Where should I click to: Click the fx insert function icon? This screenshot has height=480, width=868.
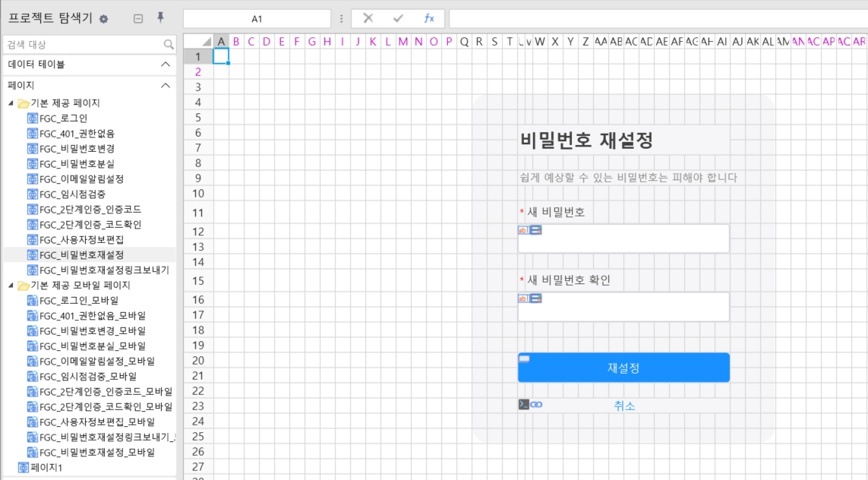click(x=429, y=19)
